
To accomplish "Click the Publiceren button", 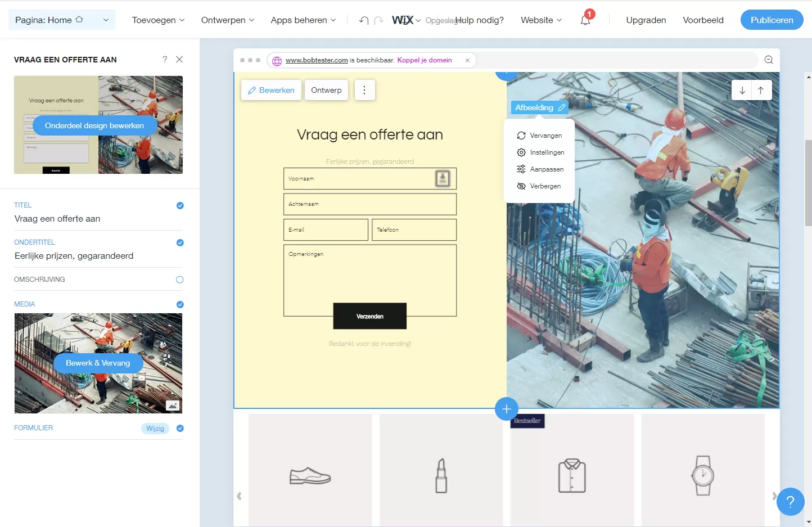I will (772, 20).
